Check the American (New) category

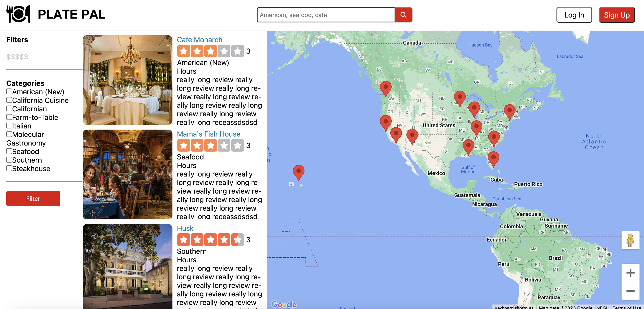click(9, 91)
